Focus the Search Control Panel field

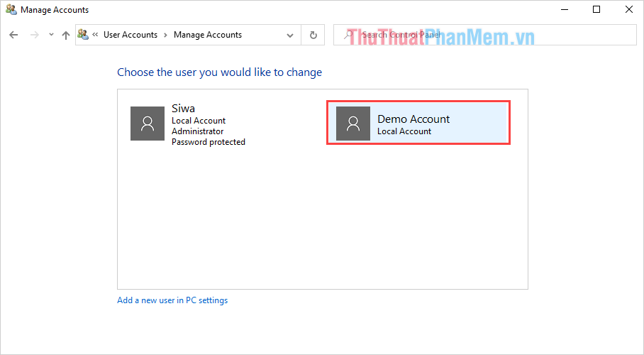(x=484, y=35)
